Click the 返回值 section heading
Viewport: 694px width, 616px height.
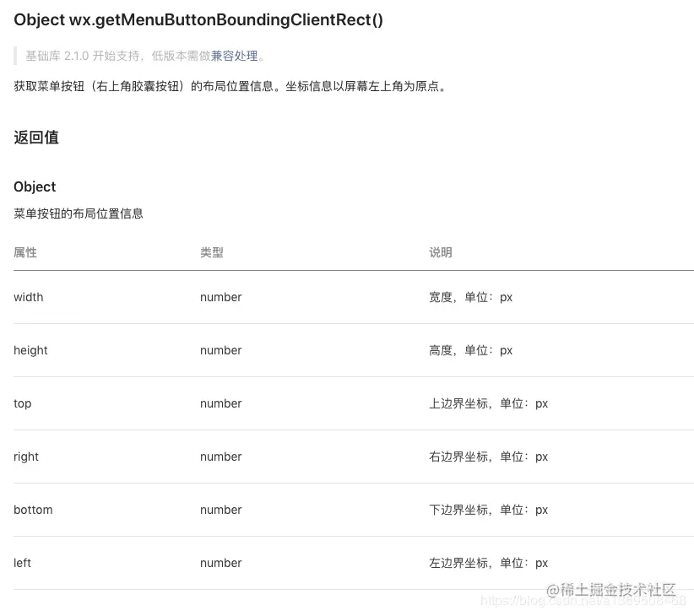click(35, 138)
